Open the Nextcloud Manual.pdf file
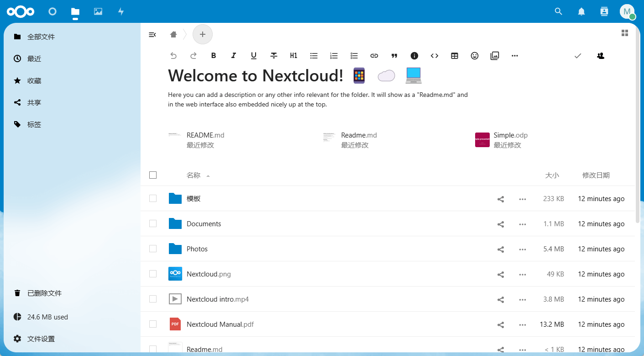This screenshot has height=356, width=644. (220, 324)
